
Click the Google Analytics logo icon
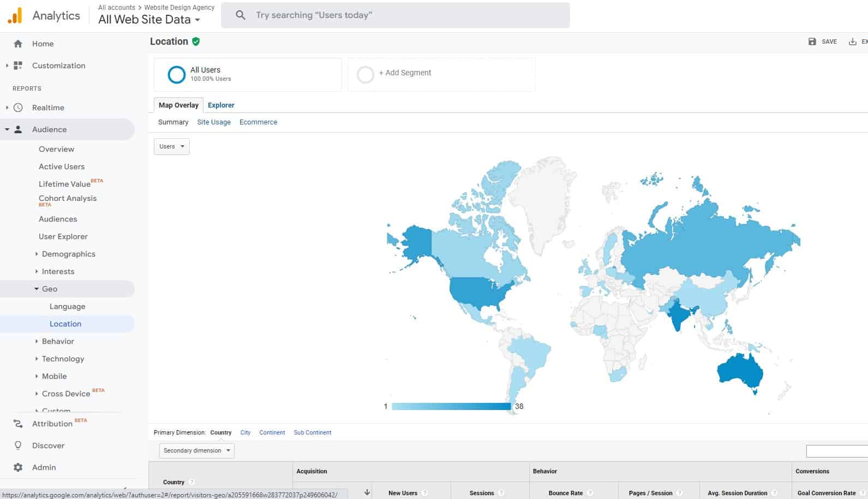coord(15,16)
